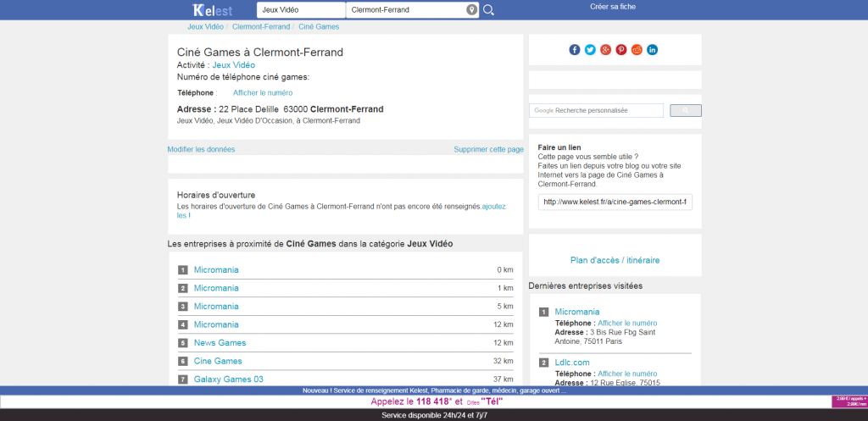Open Galaxy Games 03 listing
This screenshot has width=868, height=421.
click(x=229, y=379)
